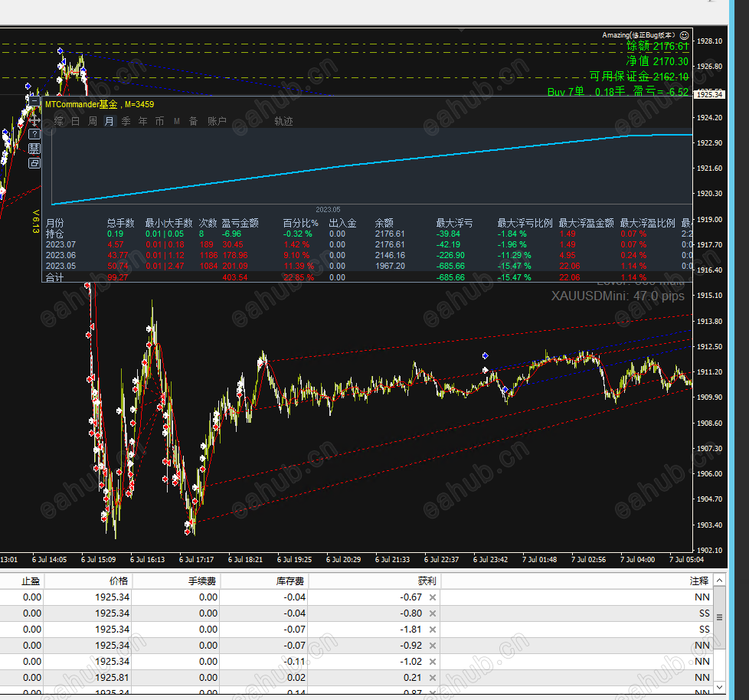This screenshot has width=749, height=700.
Task: Click the 余额 2176.61 balance text
Action: point(657,46)
